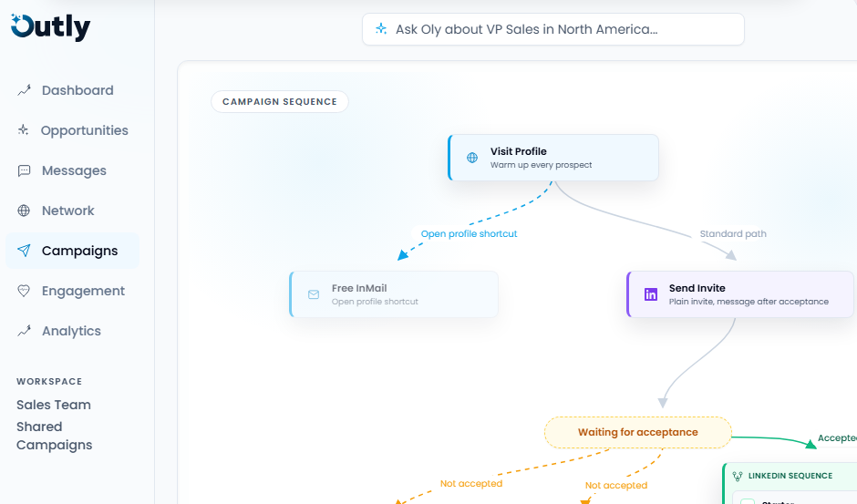This screenshot has width=857, height=504.
Task: Click the LinkedIn icon on Send Invite node
Action: coord(651,294)
